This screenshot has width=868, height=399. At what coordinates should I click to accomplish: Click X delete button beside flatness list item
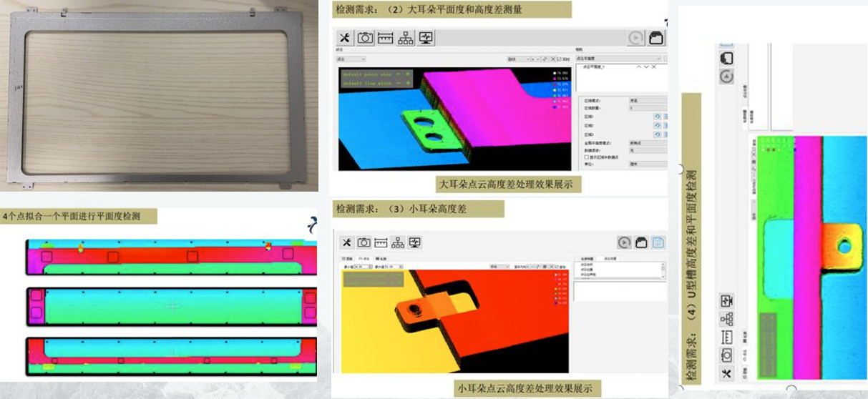653,66
